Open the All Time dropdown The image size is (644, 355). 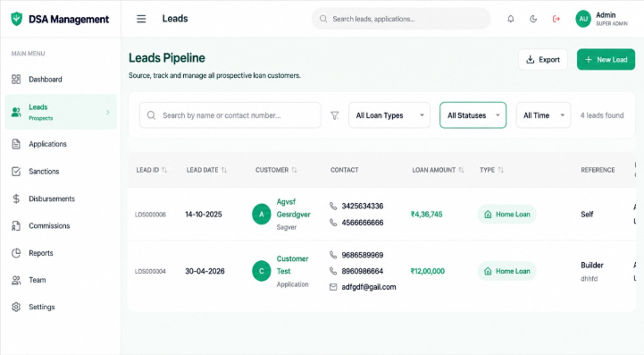(x=543, y=115)
